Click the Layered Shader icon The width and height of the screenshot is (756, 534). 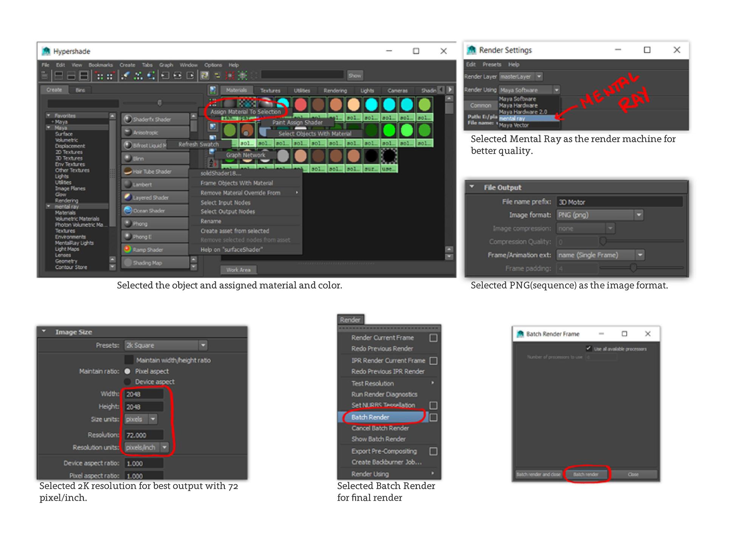(128, 197)
